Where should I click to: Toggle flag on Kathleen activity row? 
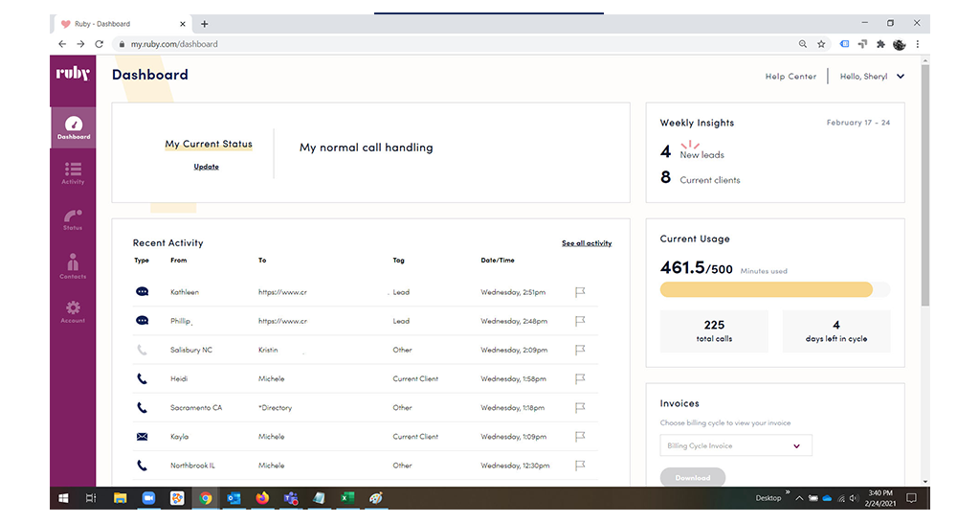click(580, 292)
